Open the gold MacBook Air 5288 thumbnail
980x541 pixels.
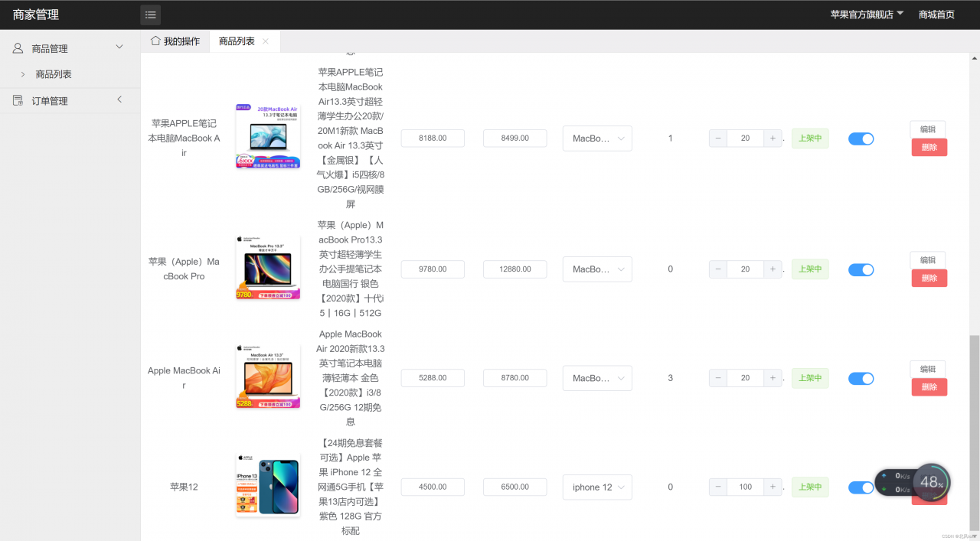tap(268, 376)
